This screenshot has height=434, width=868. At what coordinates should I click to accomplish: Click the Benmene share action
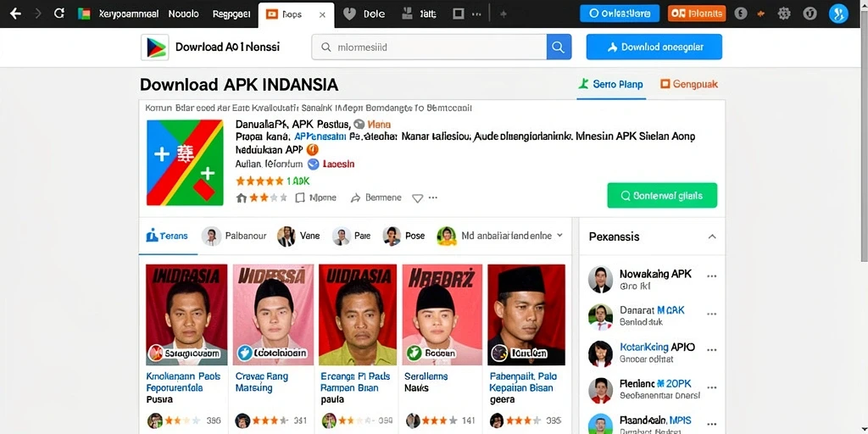click(376, 198)
